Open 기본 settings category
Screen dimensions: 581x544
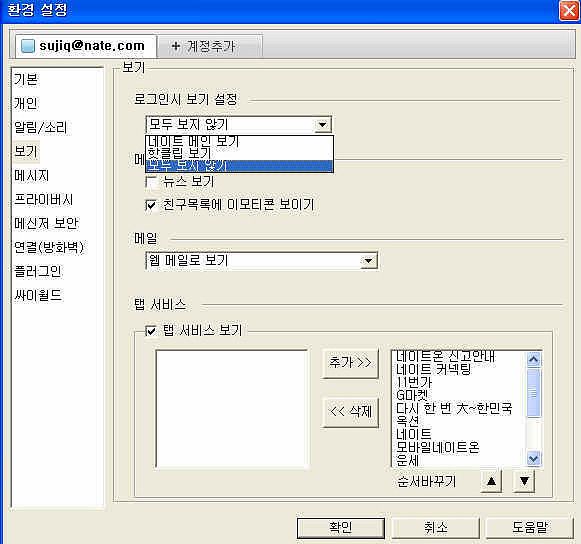pos(26,79)
